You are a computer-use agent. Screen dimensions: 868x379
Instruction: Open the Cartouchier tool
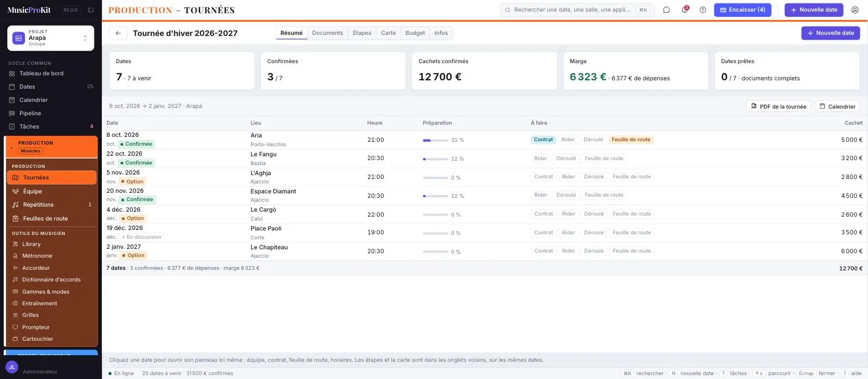pyautogui.click(x=51, y=339)
